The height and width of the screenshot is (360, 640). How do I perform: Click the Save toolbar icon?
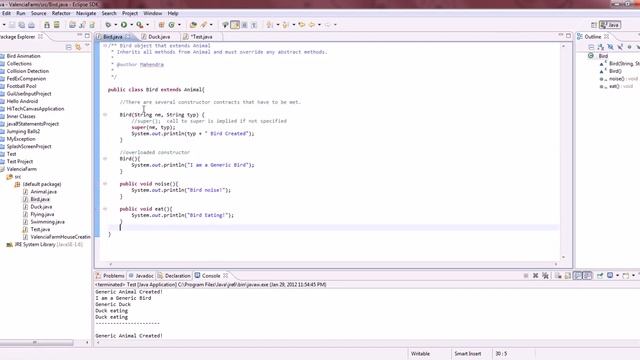coord(12,25)
